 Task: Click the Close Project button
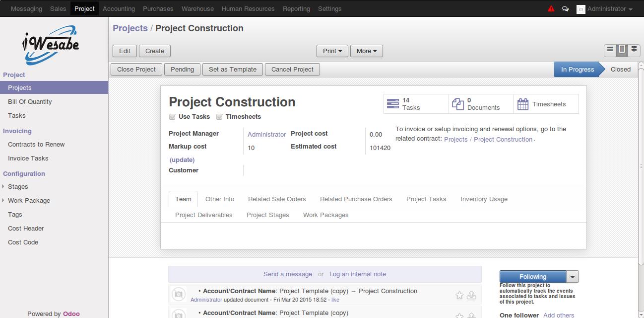coord(136,69)
